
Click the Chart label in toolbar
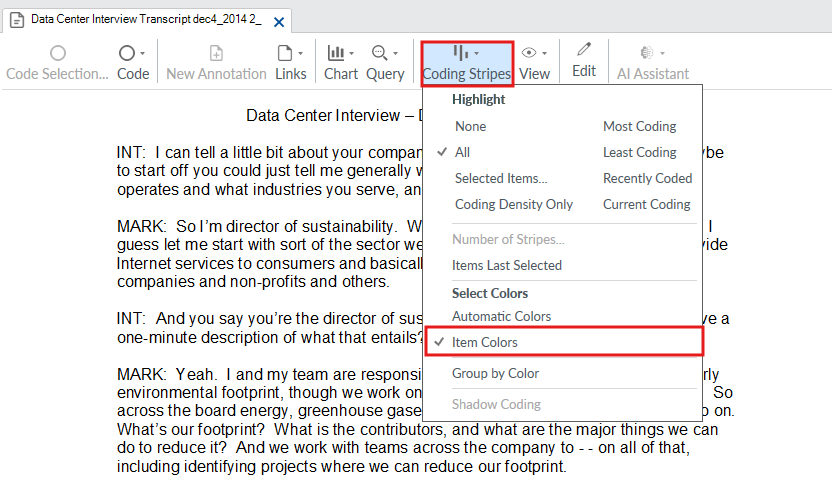[x=341, y=74]
